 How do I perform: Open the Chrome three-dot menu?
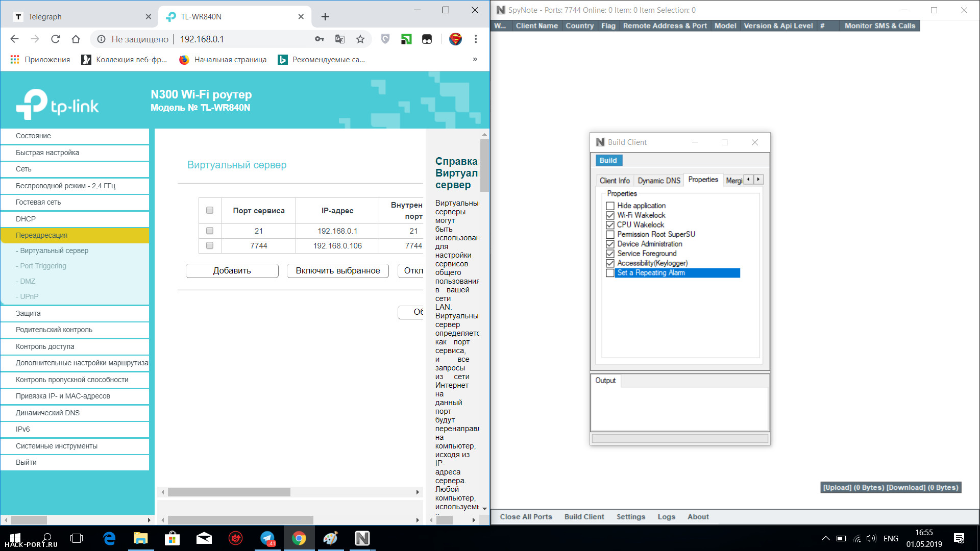coord(476,39)
